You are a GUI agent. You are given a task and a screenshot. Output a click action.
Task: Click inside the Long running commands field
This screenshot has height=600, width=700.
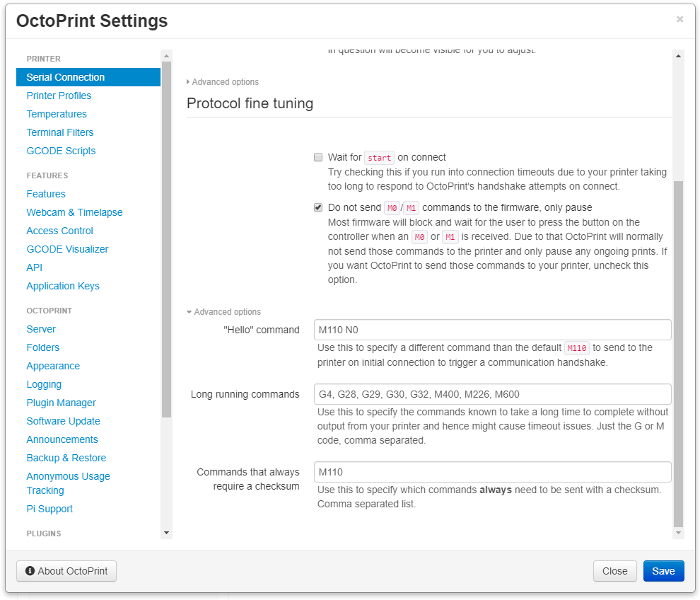(x=492, y=394)
